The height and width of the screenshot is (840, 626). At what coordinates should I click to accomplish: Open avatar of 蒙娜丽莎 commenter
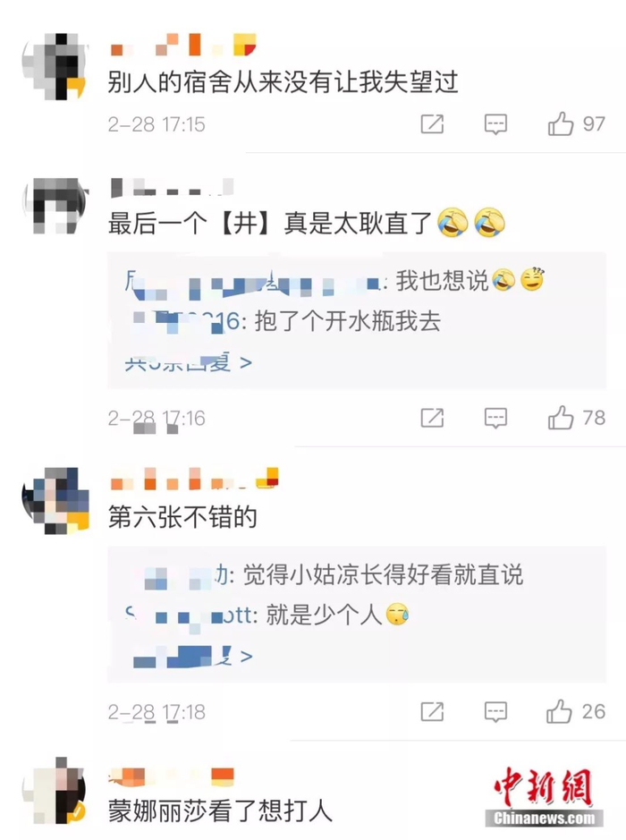[54, 790]
